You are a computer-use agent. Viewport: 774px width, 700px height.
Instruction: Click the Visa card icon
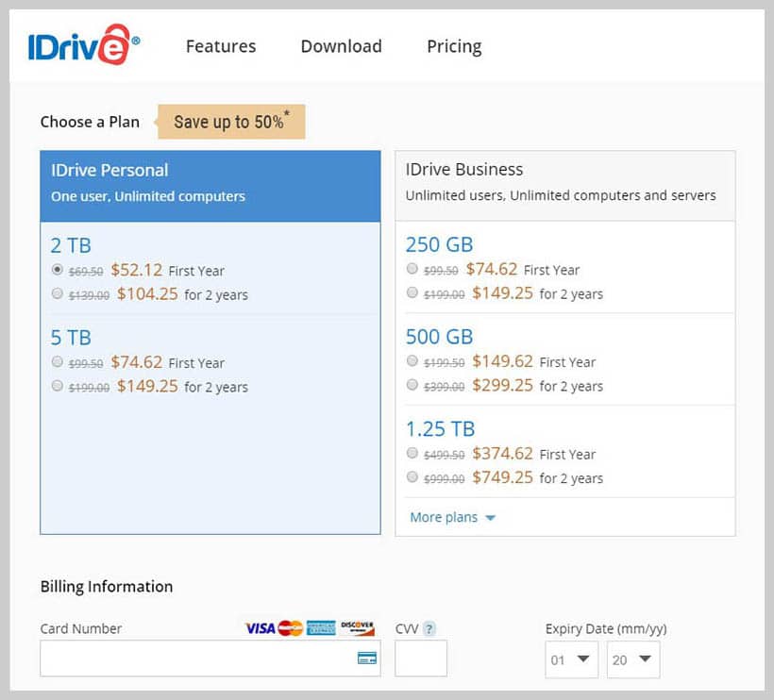point(260,627)
